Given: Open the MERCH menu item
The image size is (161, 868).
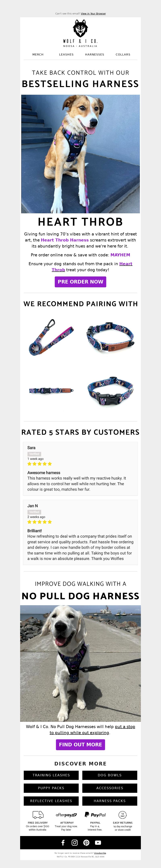Looking at the screenshot, I should point(38,54).
